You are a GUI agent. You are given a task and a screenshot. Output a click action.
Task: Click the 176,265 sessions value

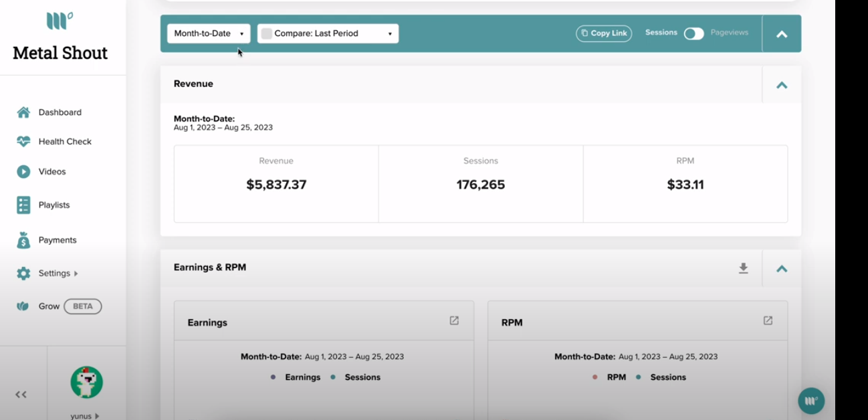coord(481,185)
